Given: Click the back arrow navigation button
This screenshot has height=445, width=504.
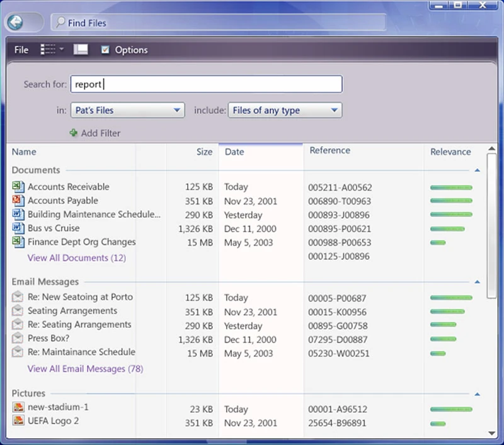Looking at the screenshot, I should [15, 22].
